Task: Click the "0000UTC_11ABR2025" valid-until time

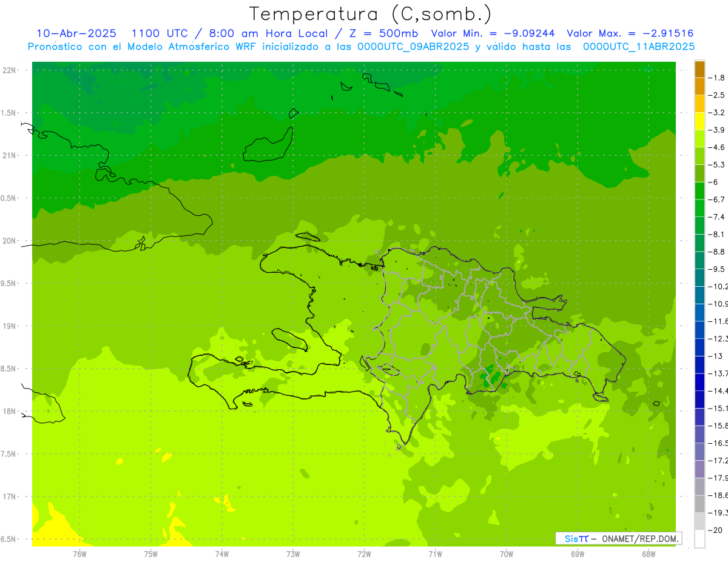Action: [x=639, y=46]
